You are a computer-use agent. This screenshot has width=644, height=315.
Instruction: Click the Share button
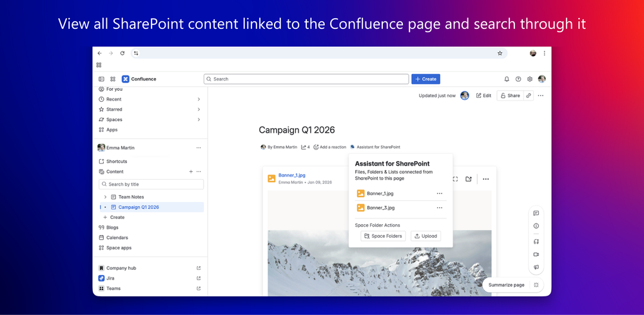(510, 95)
